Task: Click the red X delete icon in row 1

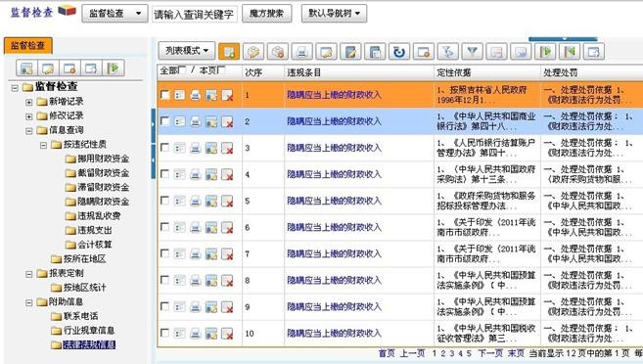Action: 227,95
